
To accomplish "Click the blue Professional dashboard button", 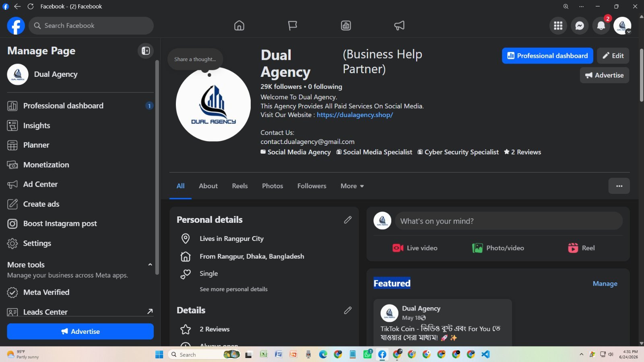I will (547, 56).
